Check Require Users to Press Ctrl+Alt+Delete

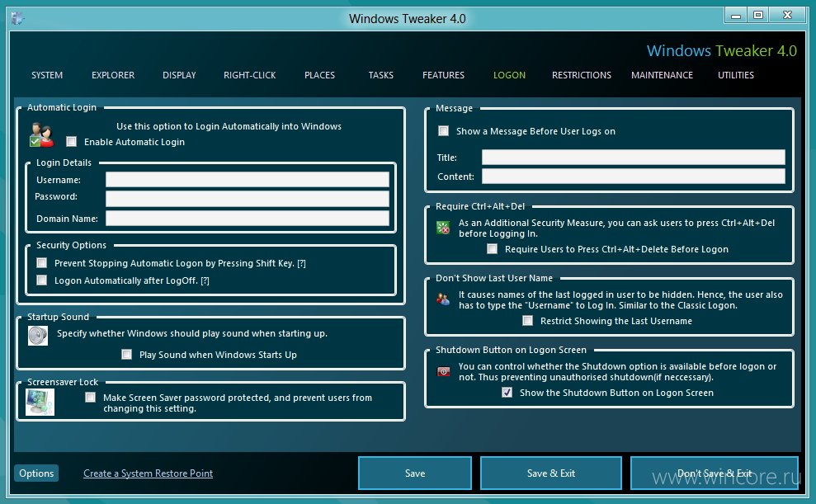[x=492, y=248]
